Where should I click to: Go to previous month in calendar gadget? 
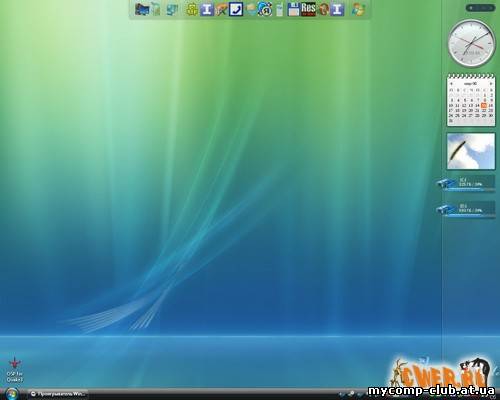(451, 84)
